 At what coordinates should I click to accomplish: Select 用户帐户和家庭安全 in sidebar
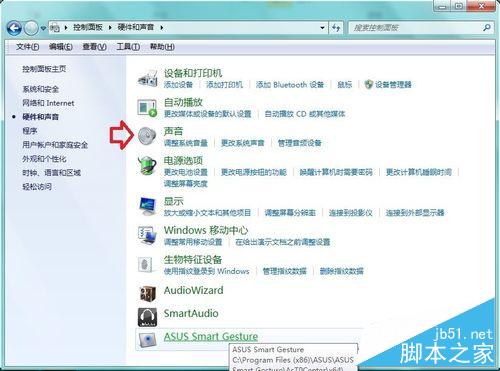pyautogui.click(x=55, y=145)
